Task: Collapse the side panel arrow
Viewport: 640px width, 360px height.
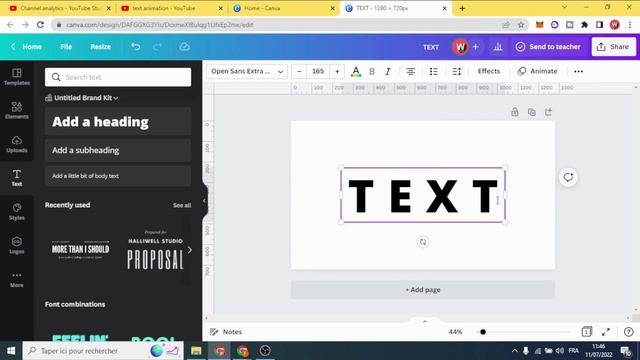Action: tap(204, 200)
